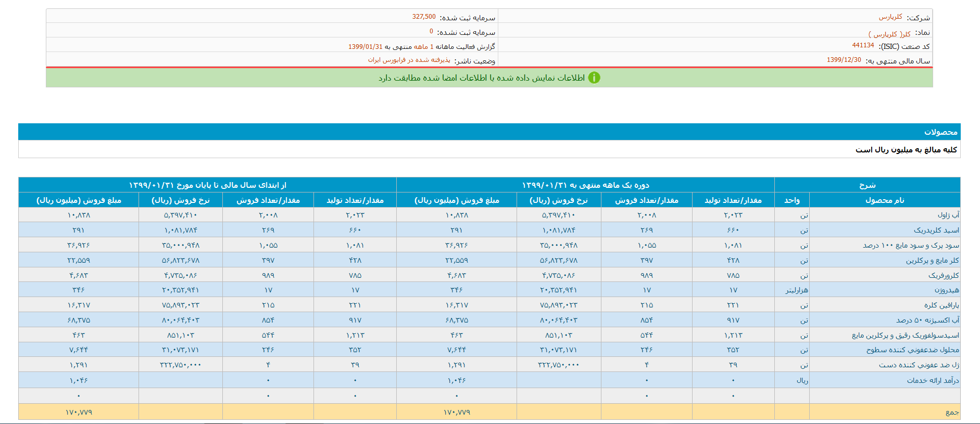980x424 pixels.
Task: Select fiscal year end date 1399/12/30
Action: 844,60
